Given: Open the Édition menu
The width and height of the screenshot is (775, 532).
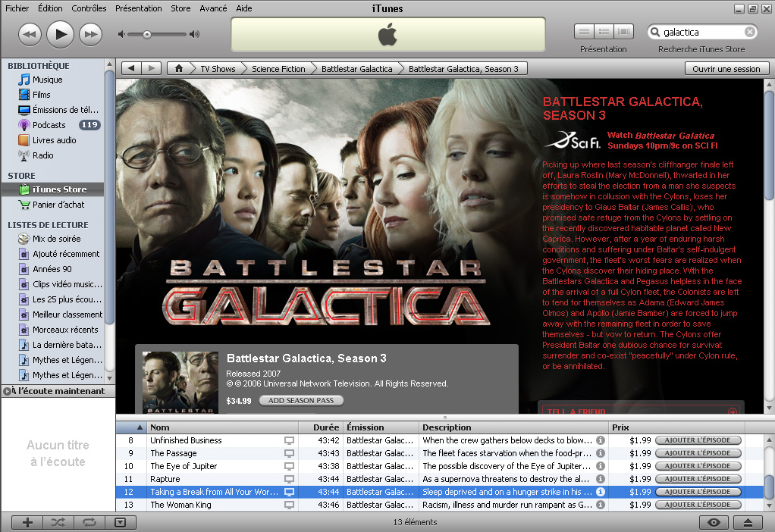Looking at the screenshot, I should [50, 8].
